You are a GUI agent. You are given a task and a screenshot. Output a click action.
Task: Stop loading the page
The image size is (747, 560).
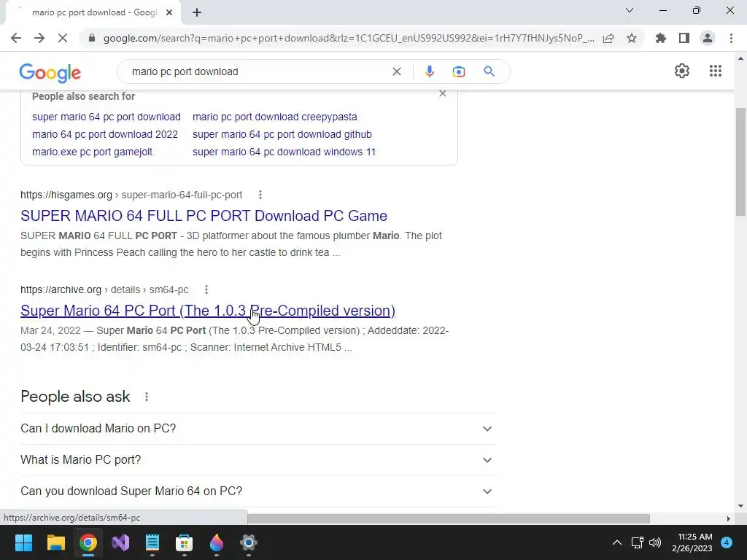pyautogui.click(x=63, y=38)
